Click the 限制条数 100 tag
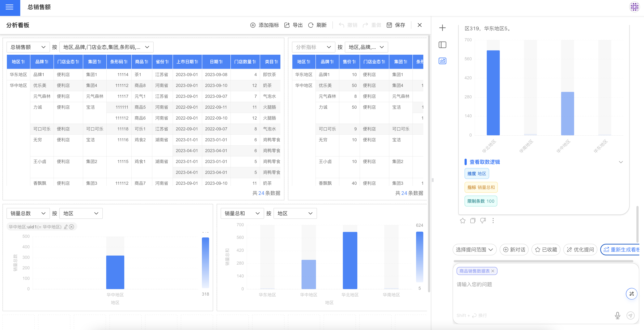This screenshot has height=330, width=644. [x=481, y=201]
